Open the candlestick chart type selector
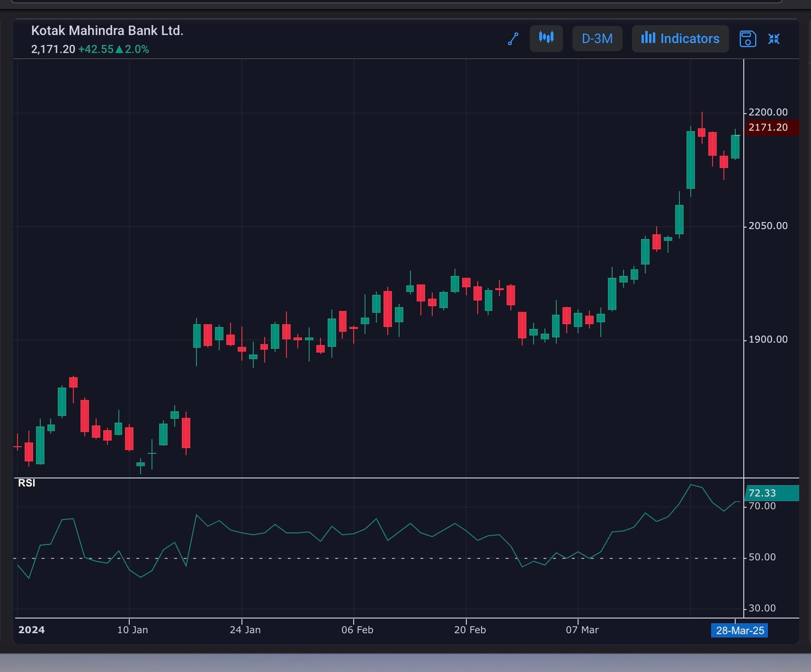This screenshot has height=672, width=811. (x=546, y=38)
